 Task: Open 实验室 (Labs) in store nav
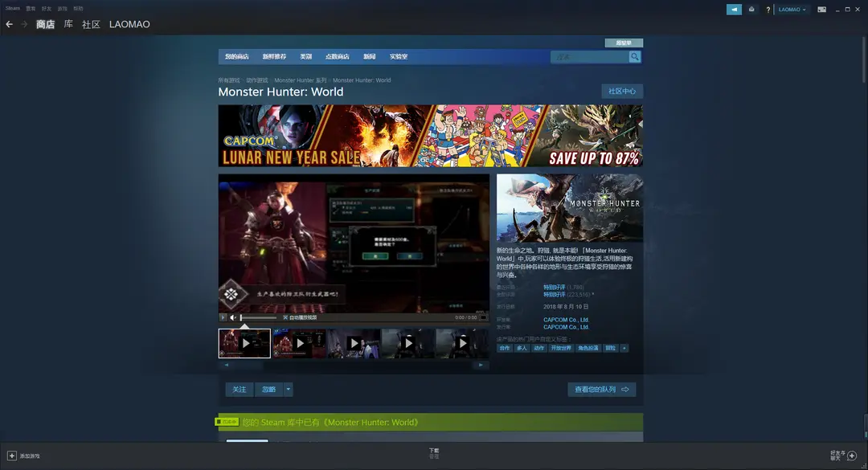[399, 56]
